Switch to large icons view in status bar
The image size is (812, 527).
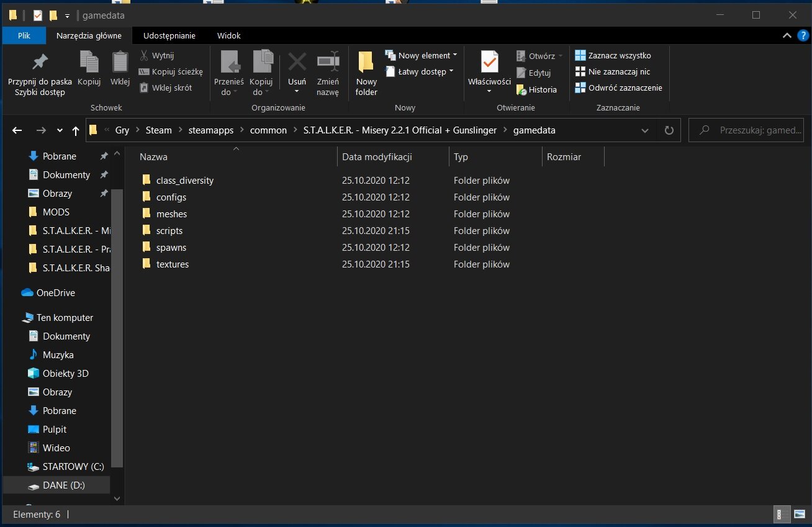click(798, 515)
